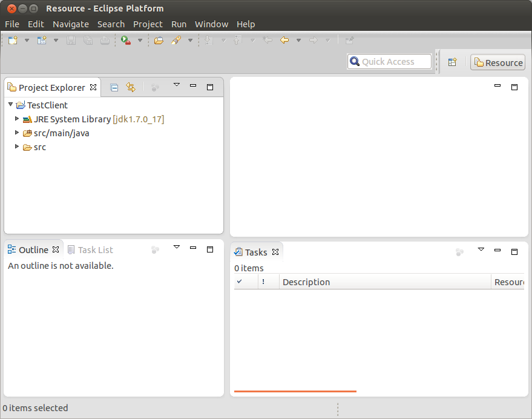532x419 pixels.
Task: Click the Previous Annotation icon
Action: pos(237,41)
